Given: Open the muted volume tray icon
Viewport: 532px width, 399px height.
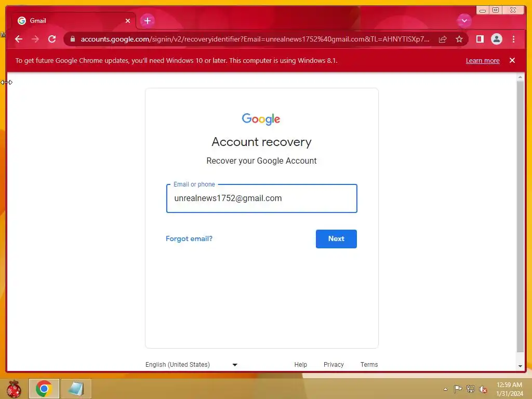Looking at the screenshot, I should (483, 389).
